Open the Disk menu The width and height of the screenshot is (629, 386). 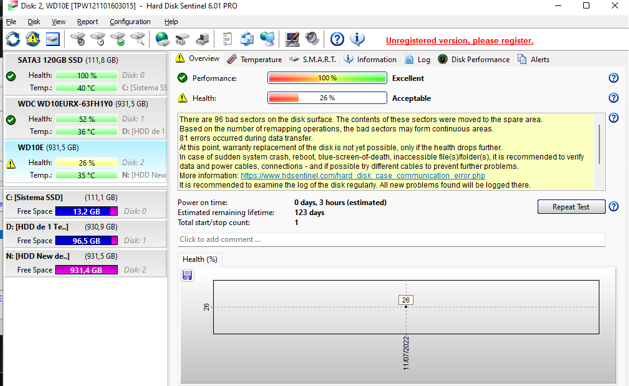[34, 22]
